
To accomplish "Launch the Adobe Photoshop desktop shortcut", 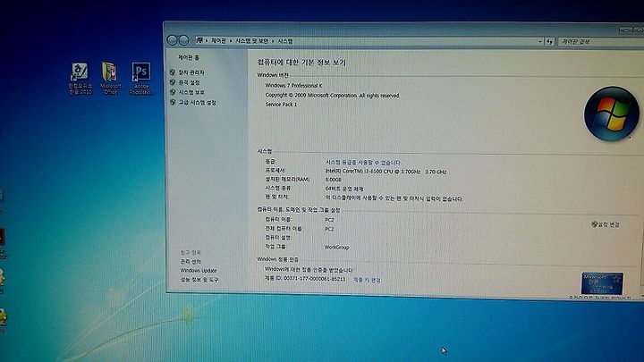I will (141, 78).
